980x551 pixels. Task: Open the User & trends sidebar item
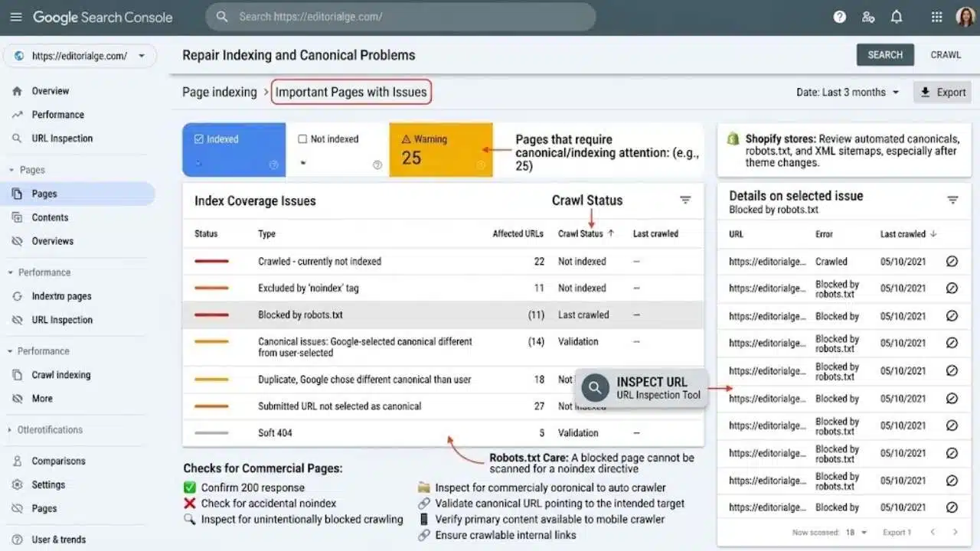[58, 540]
